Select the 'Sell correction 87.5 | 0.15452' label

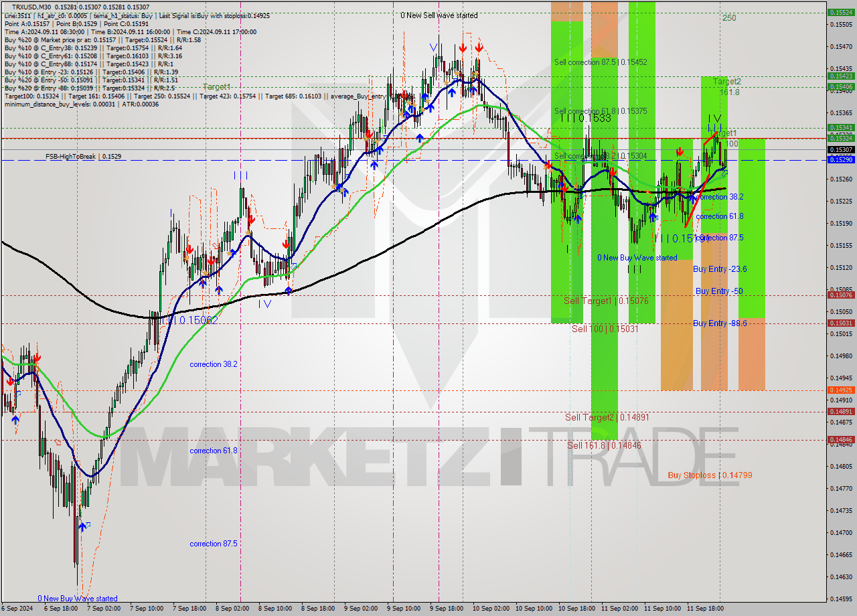tap(601, 62)
